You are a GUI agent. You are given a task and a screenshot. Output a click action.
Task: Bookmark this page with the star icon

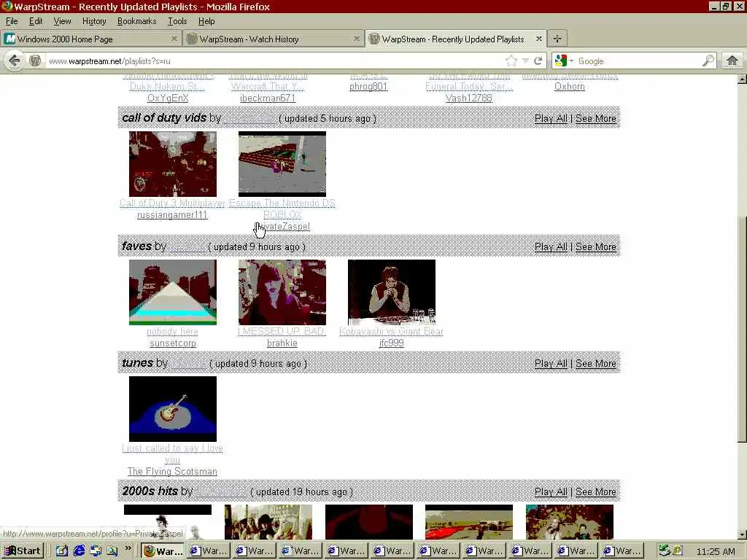(511, 61)
